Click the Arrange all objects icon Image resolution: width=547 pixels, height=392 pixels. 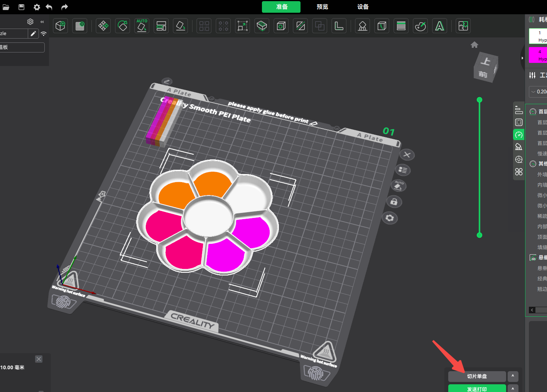coord(161,26)
